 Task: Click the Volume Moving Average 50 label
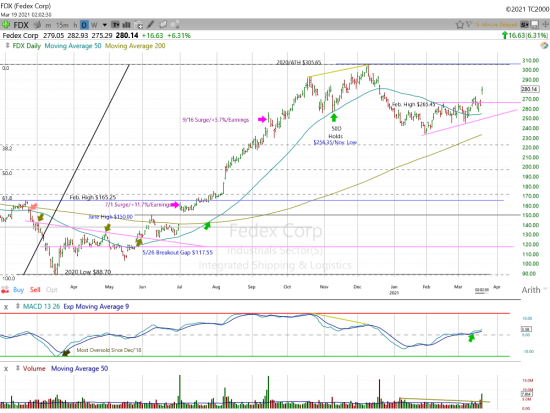click(80, 368)
